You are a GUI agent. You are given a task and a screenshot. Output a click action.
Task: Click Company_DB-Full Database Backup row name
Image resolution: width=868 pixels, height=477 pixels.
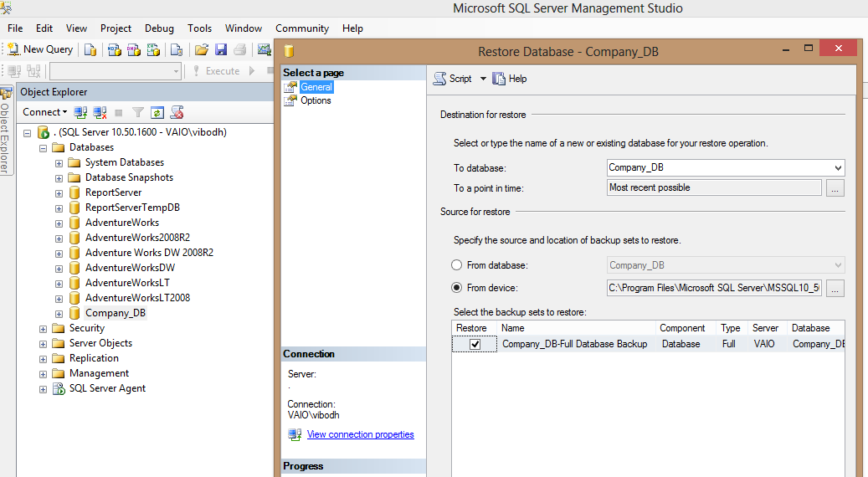click(x=574, y=344)
